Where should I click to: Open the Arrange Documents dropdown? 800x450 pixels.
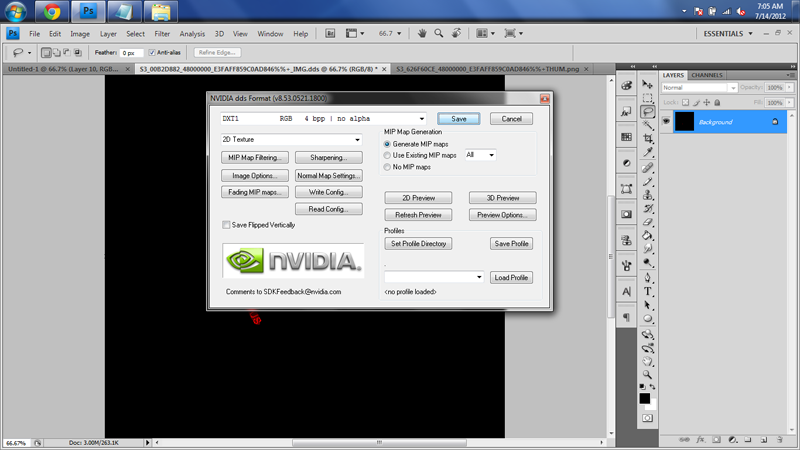485,33
